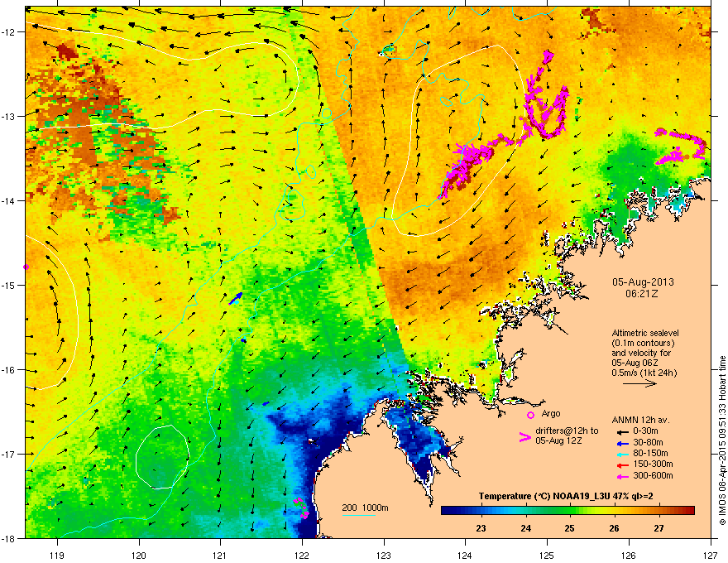This screenshot has width=728, height=563.
Task: Click the 125 longitude axis label
Action: tap(547, 555)
